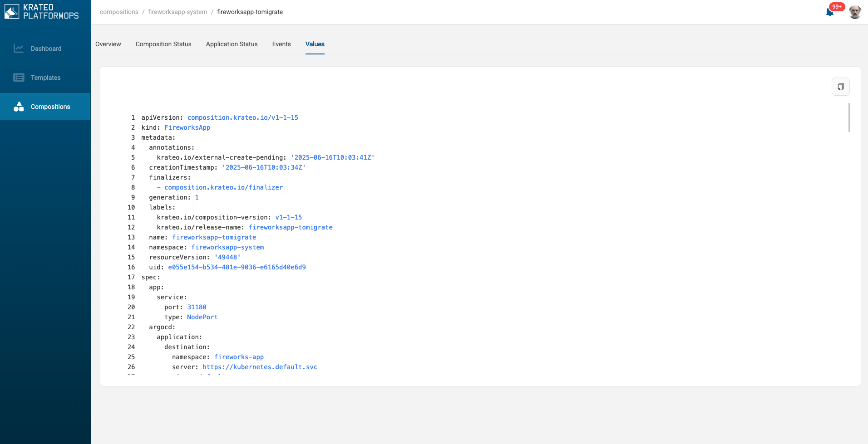
Task: Click the finalizers: key line
Action: point(170,177)
